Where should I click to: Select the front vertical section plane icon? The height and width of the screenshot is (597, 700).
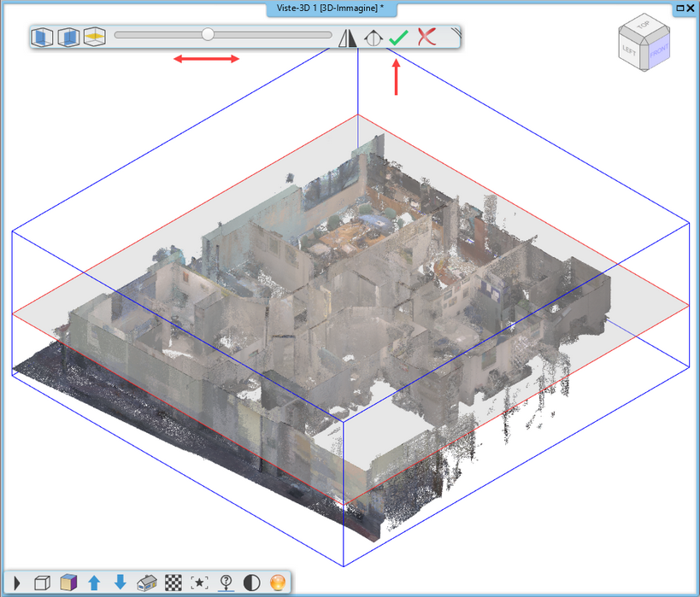tap(43, 37)
